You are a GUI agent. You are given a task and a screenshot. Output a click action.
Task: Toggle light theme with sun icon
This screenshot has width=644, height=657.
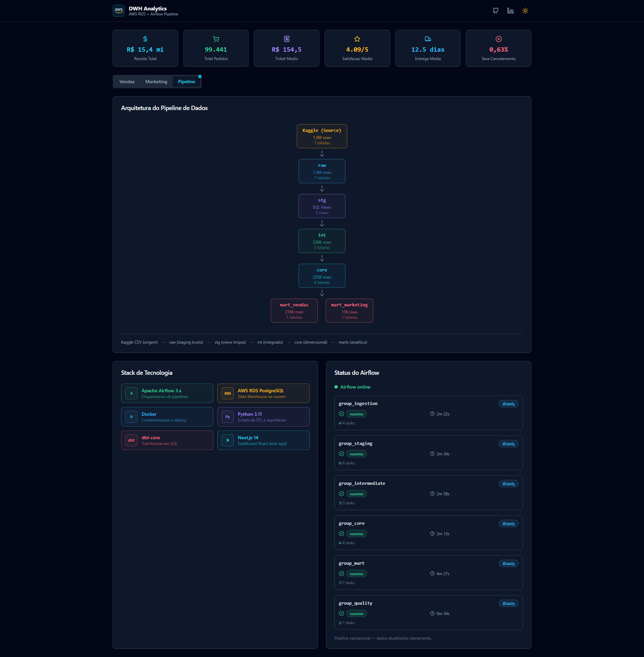pyautogui.click(x=525, y=11)
